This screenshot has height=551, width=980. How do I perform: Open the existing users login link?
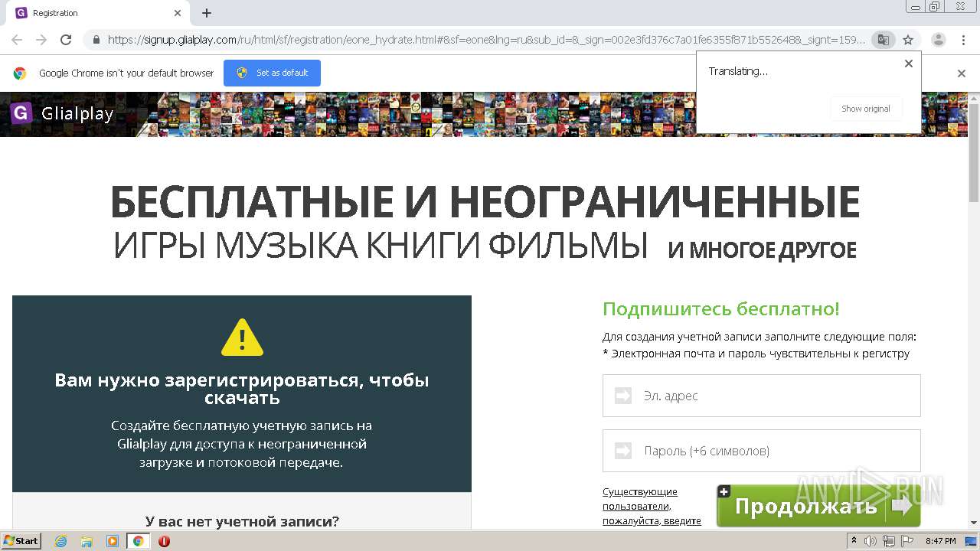point(652,506)
